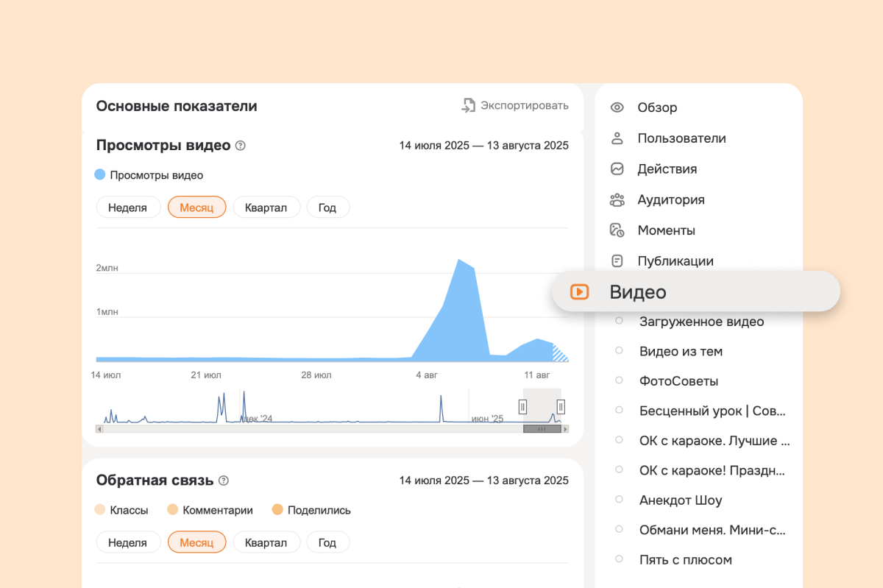Open ФотоСоветы subsection
This screenshot has width=883, height=588.
678,381
